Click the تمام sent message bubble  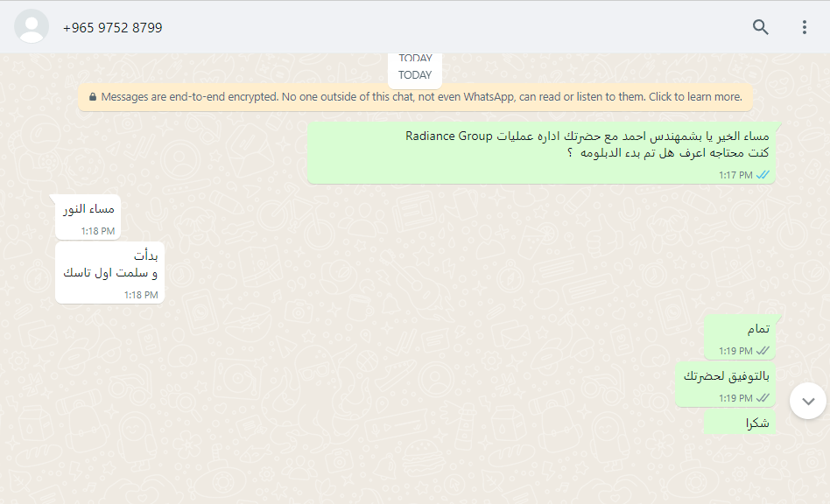(740, 337)
